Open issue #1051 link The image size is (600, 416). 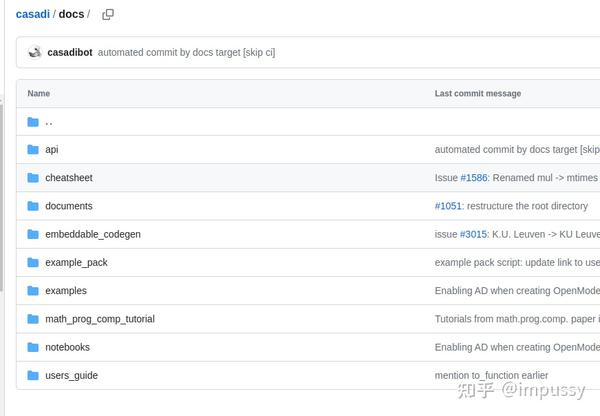(447, 206)
